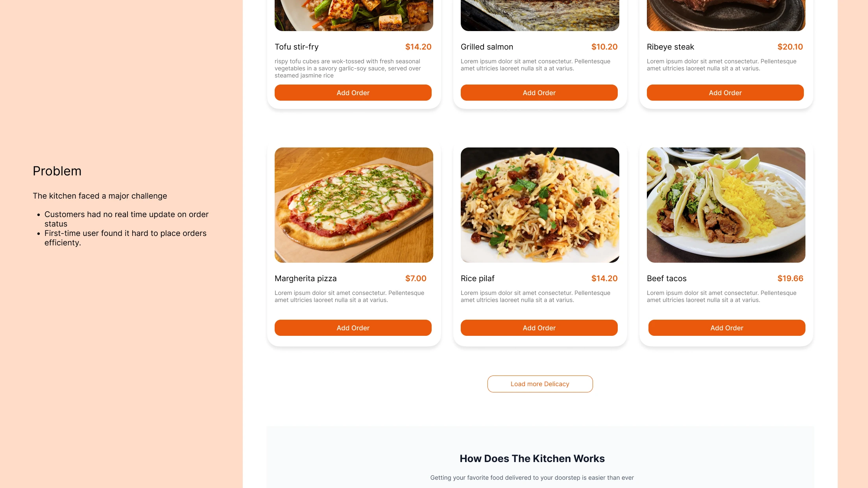The image size is (868, 488).
Task: Click the Grilled salmon image
Action: pyautogui.click(x=540, y=15)
